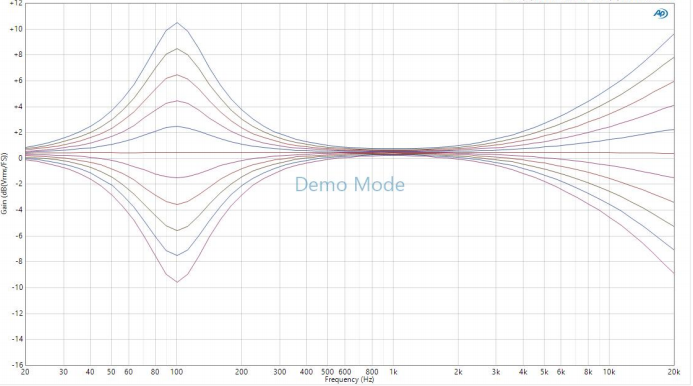The width and height of the screenshot is (693, 386).
Task: Click the 8k label on the frequency axis
Action: pyautogui.click(x=588, y=372)
